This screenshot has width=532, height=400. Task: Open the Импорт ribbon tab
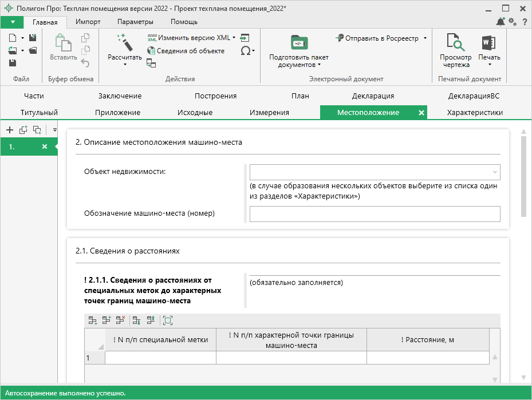click(x=88, y=22)
